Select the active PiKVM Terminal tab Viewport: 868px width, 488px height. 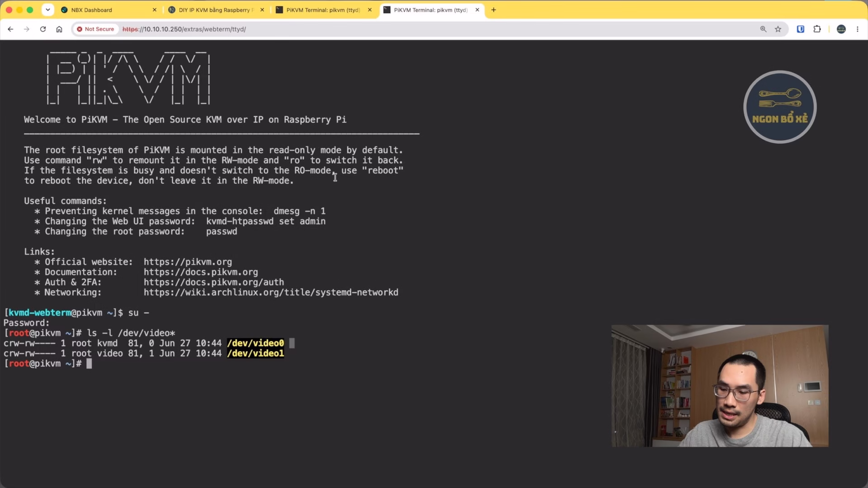[430, 9]
